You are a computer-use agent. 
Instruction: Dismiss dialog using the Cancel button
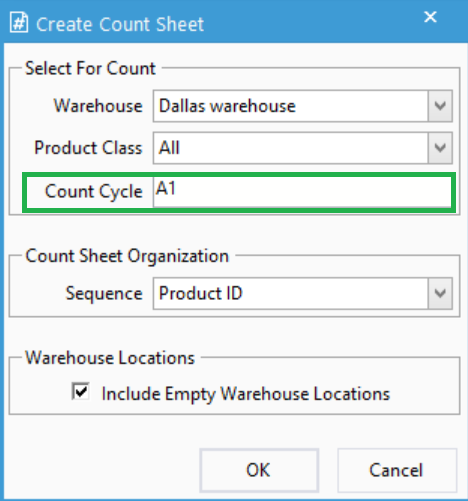pos(396,470)
